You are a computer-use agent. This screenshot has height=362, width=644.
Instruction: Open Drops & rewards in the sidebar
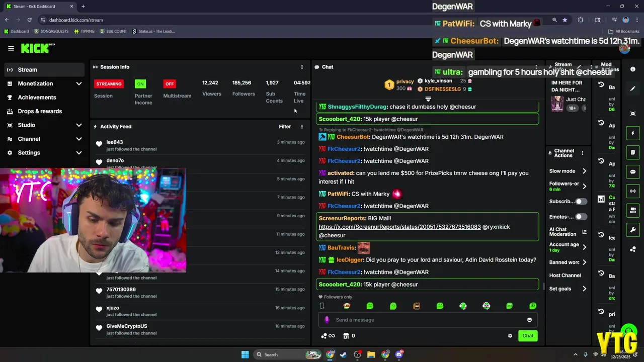(x=45, y=111)
